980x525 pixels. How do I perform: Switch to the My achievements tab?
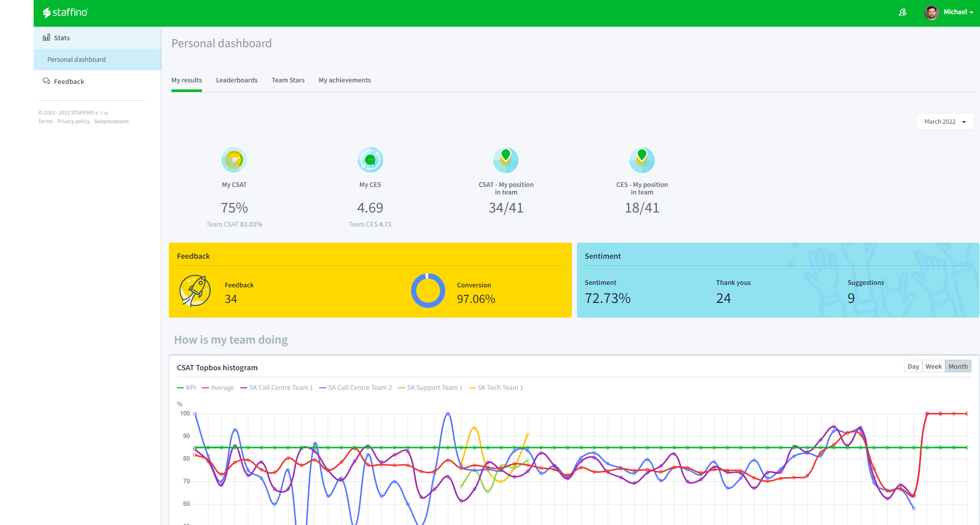click(x=345, y=80)
